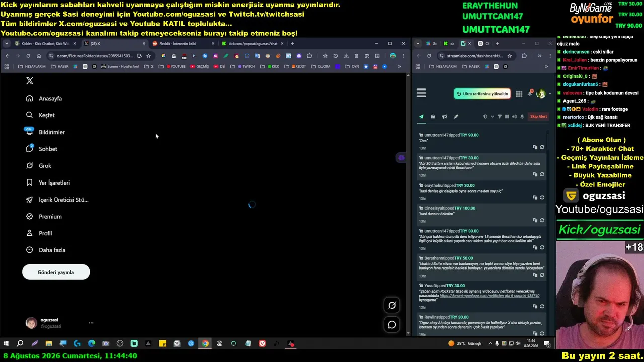Select the pen tab in Streamlabs
Viewport: 644px width, 362px height.
point(456,117)
